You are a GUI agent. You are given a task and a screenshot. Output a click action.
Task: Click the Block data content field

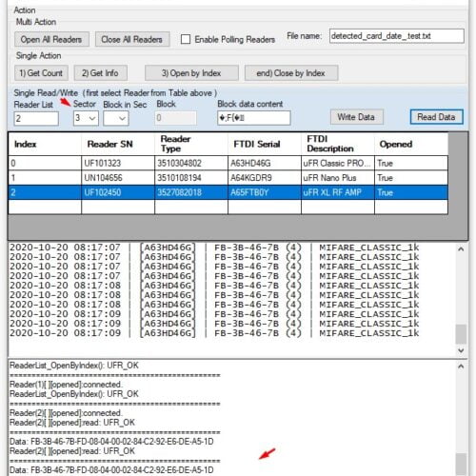point(254,118)
